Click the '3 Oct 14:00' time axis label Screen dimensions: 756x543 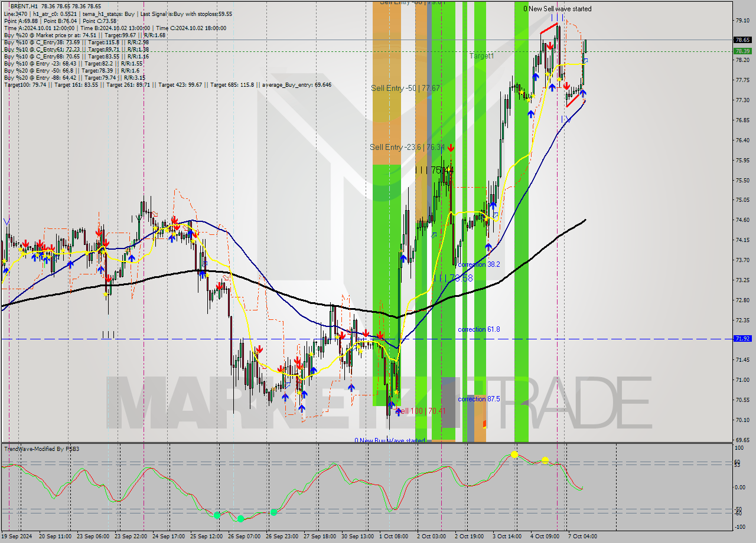click(507, 536)
